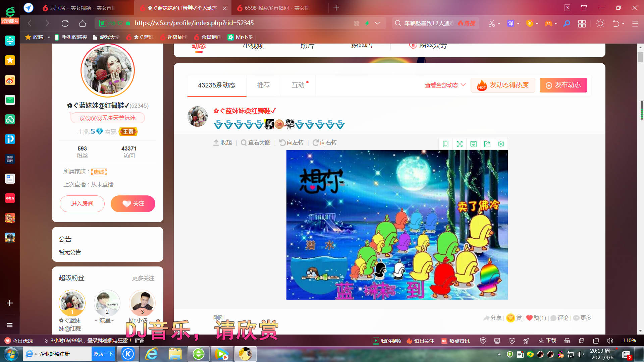Click 分享 to share the post

pyautogui.click(x=492, y=318)
